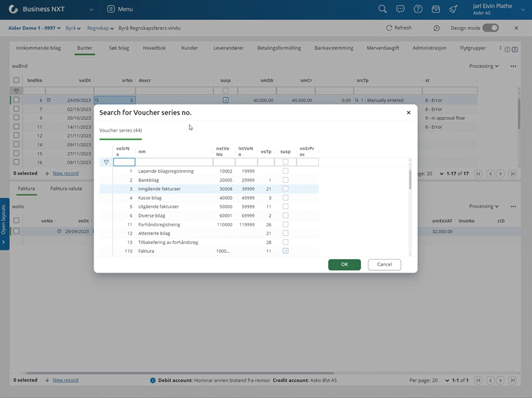Viewport: 532px width, 398px height.
Task: Open the search magnifier in top bar
Action: [382, 9]
